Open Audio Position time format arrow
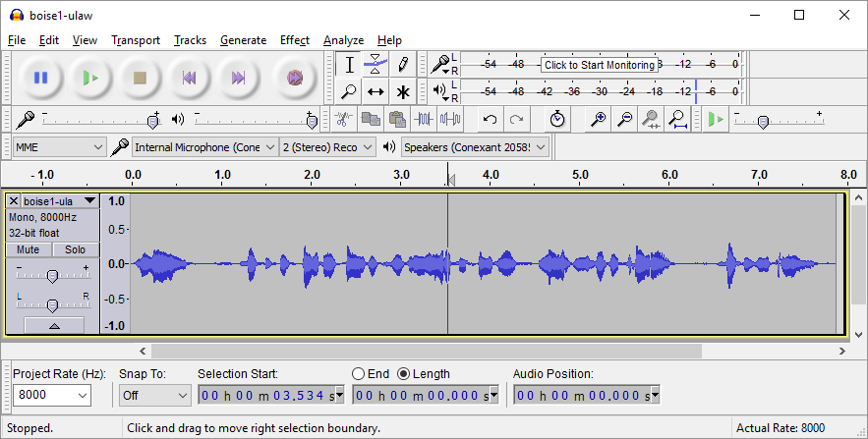 [655, 396]
